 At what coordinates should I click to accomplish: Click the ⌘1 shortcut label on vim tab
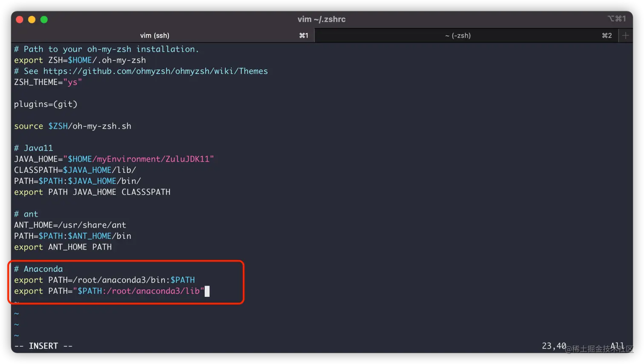(x=304, y=36)
